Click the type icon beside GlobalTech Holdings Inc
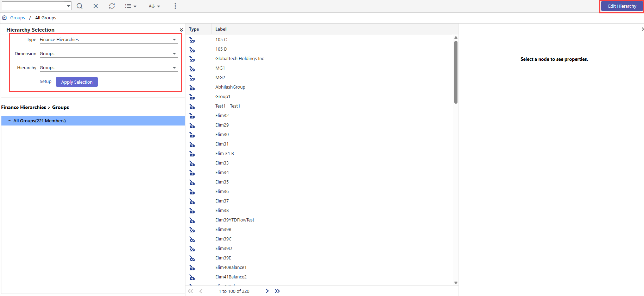The width and height of the screenshot is (644, 296). click(192, 59)
